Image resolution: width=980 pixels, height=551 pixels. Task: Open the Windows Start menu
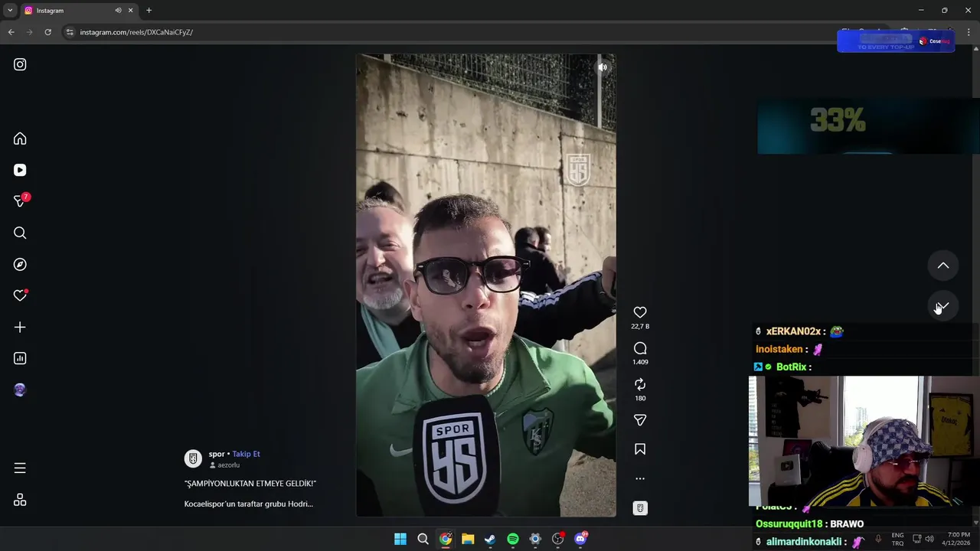click(x=400, y=539)
